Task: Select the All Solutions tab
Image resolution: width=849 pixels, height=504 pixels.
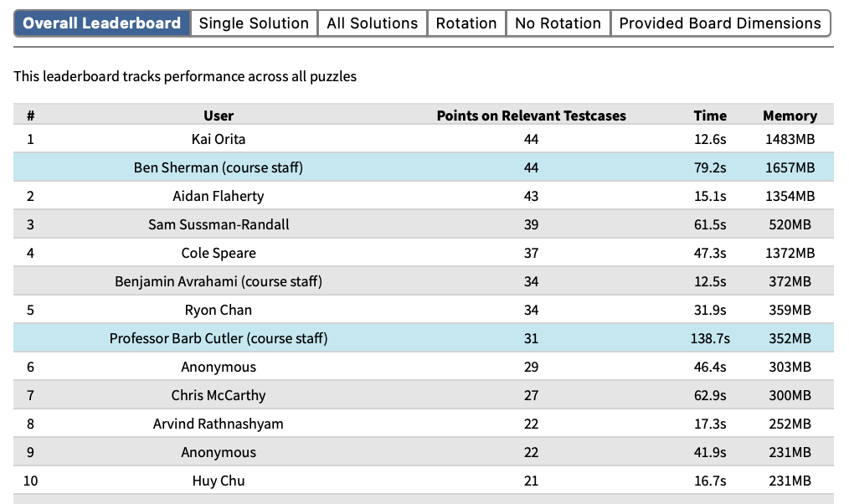Action: click(372, 23)
